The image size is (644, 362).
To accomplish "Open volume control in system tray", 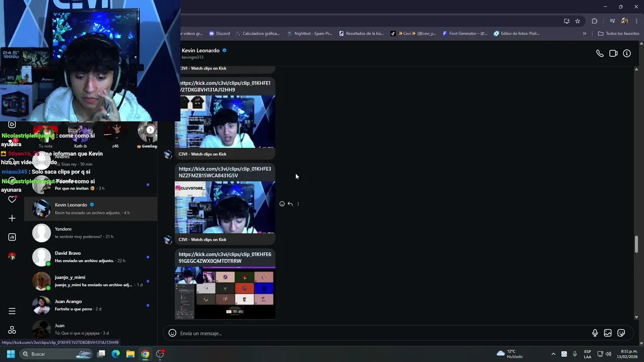I will [608, 354].
